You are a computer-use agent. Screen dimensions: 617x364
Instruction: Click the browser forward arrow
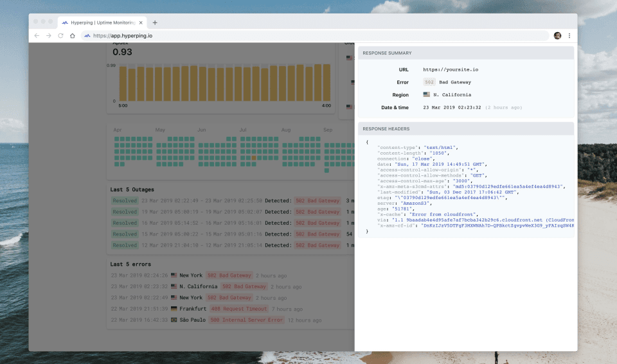48,36
